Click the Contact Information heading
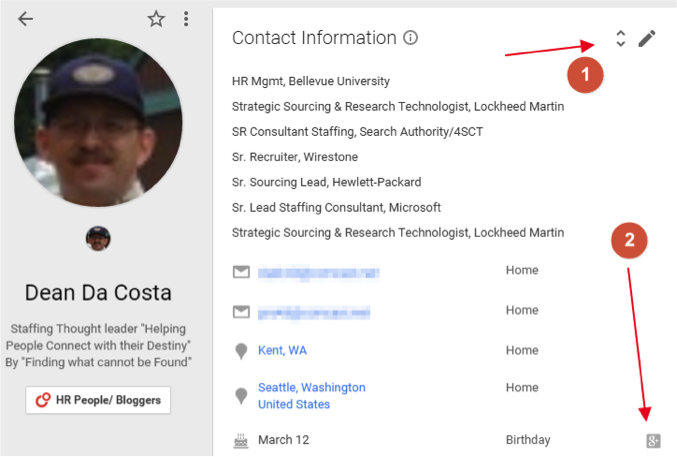The width and height of the screenshot is (677, 457). click(314, 38)
